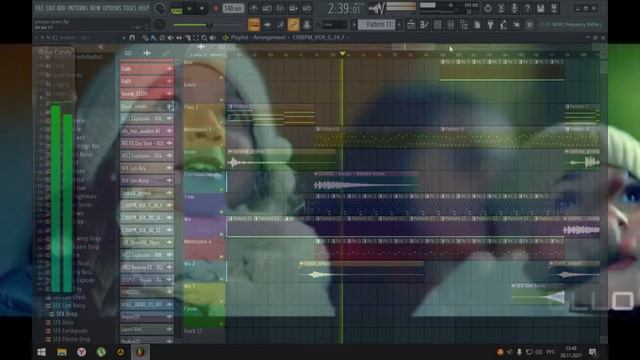Screen dimensions: 640x360
Task: Open the ADD menu
Action: tap(60, 8)
